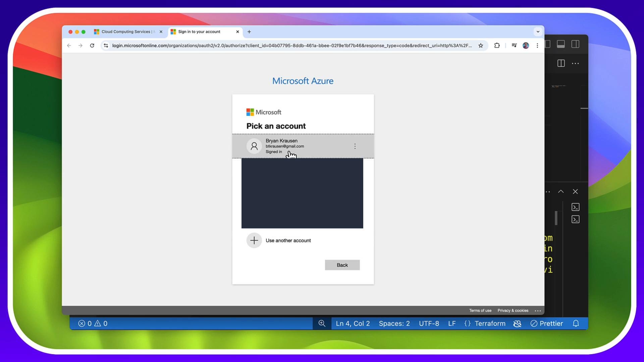This screenshot has width=644, height=362.
Task: Open the footer more options ellipsis
Action: 538,311
